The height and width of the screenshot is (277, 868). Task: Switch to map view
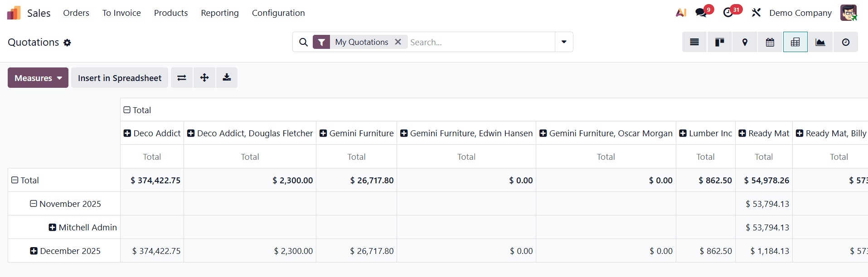(745, 42)
